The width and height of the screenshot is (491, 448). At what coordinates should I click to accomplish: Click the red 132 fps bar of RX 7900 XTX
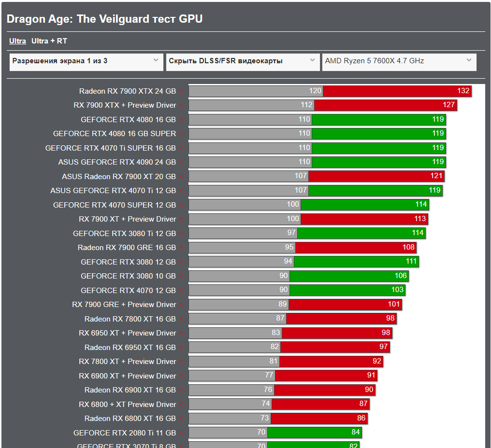point(397,91)
